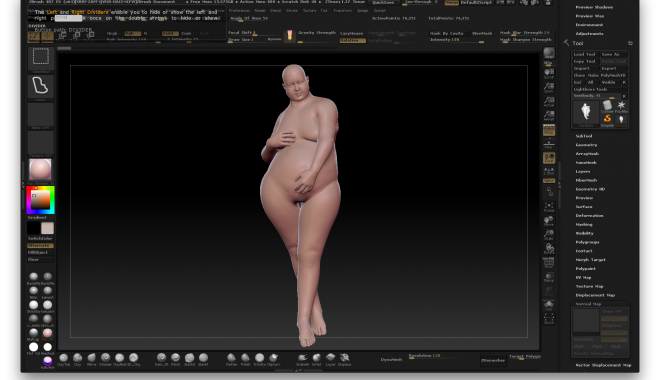
Task: Select the Clay brush icon
Action: point(77,359)
